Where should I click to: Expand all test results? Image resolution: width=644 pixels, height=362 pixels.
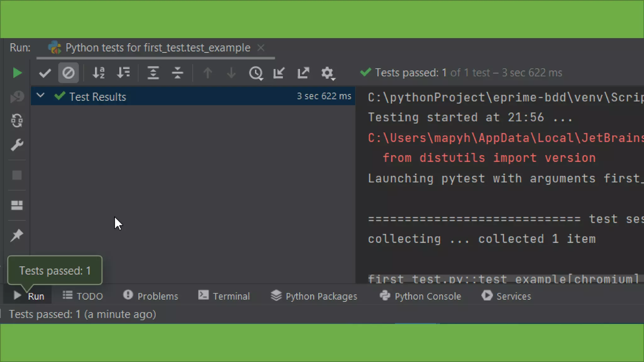pyautogui.click(x=153, y=73)
